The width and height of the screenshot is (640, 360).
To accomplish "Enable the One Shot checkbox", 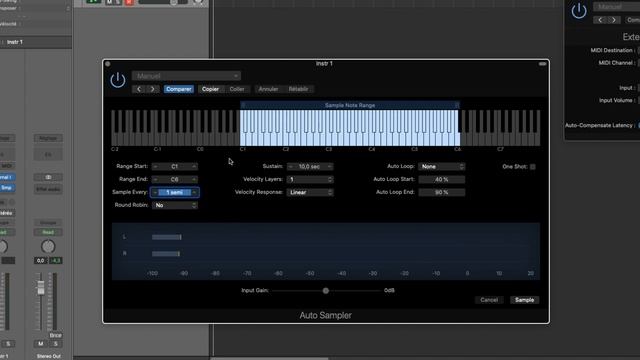I will pos(533,167).
